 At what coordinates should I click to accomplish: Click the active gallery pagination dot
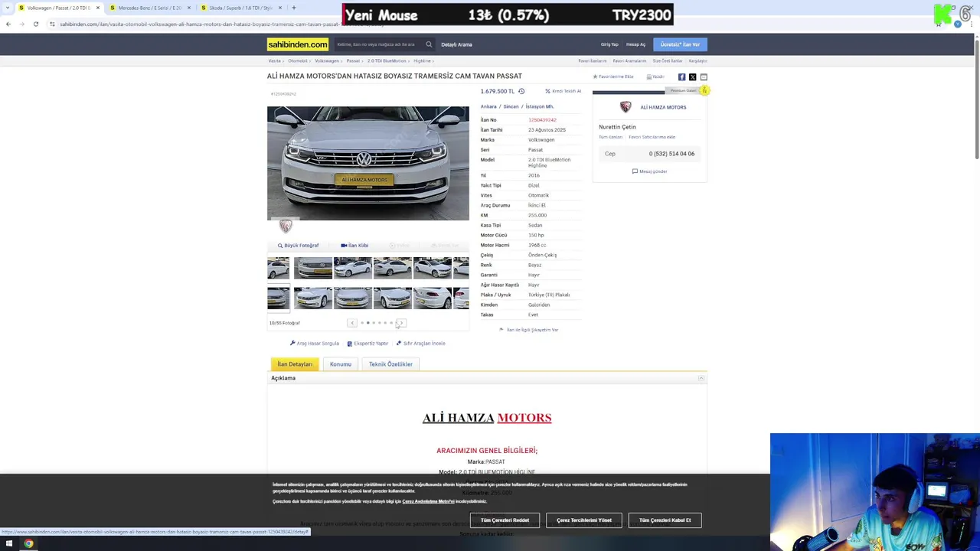click(x=367, y=323)
